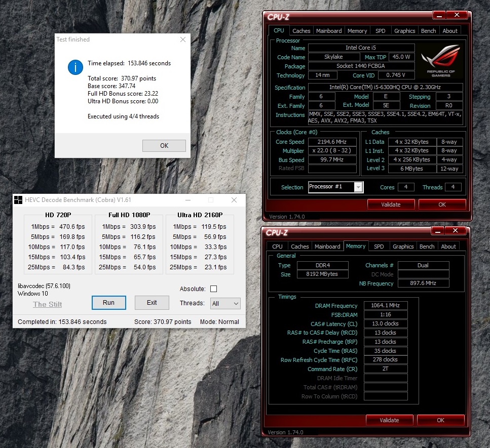The width and height of the screenshot is (490, 448).
Task: Switch to Caches tab in upper CPU-Z window
Action: 301,30
